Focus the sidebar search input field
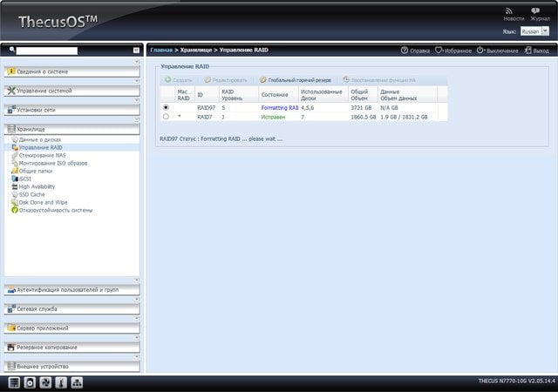 point(46,51)
